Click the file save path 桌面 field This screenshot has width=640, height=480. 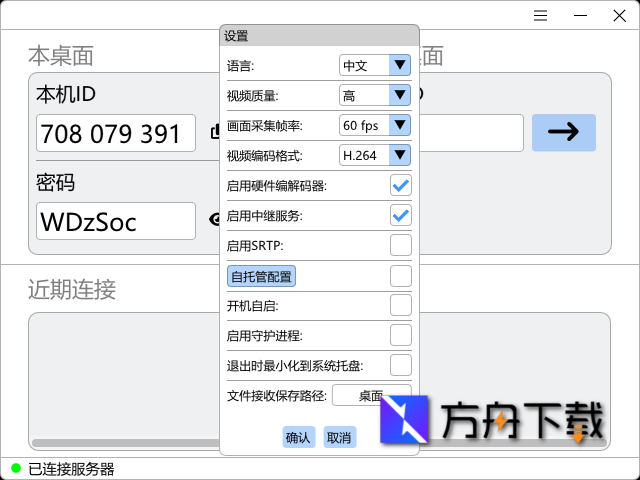[x=371, y=395]
